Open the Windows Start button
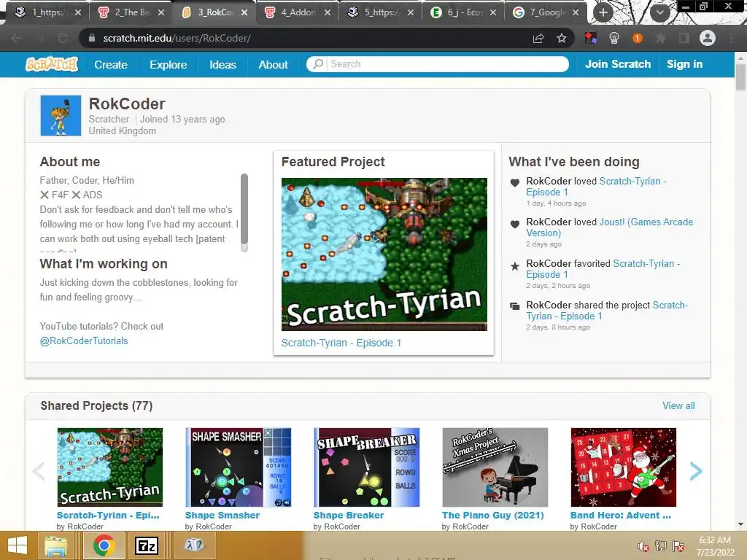 point(18,545)
